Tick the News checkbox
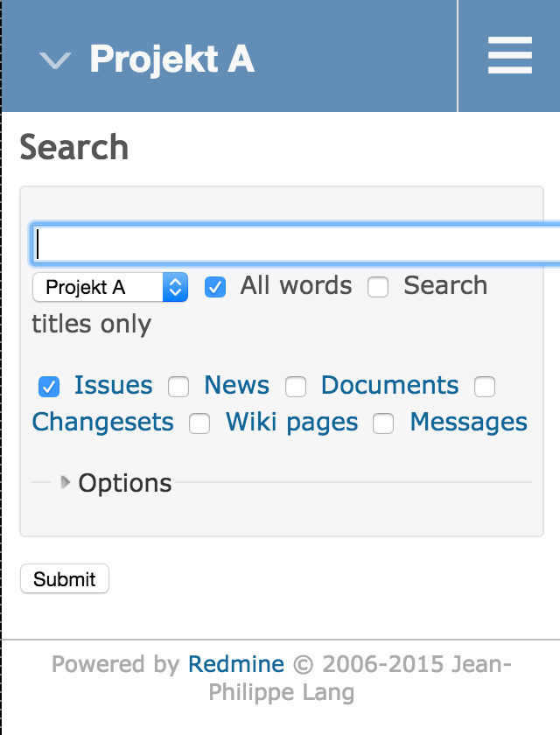 [x=178, y=387]
